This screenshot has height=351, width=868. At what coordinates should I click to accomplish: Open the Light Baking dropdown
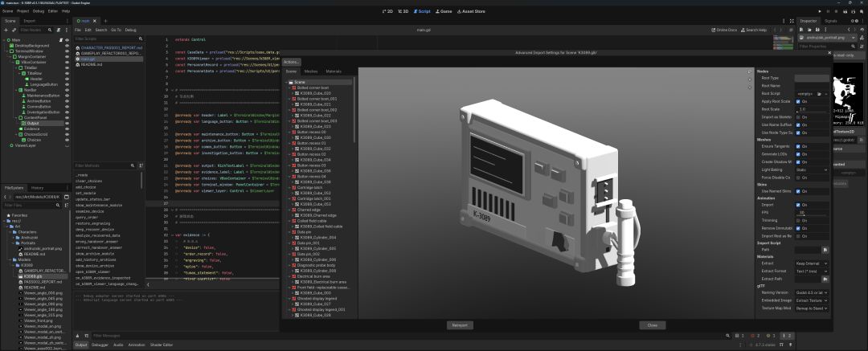(x=812, y=169)
